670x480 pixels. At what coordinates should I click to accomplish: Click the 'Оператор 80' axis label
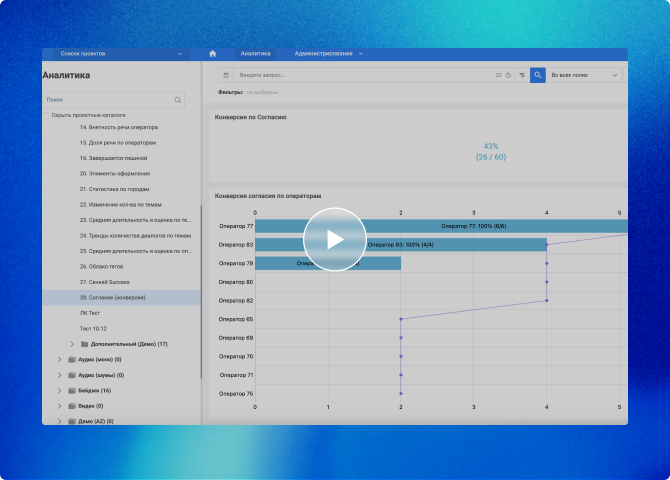pos(236,282)
